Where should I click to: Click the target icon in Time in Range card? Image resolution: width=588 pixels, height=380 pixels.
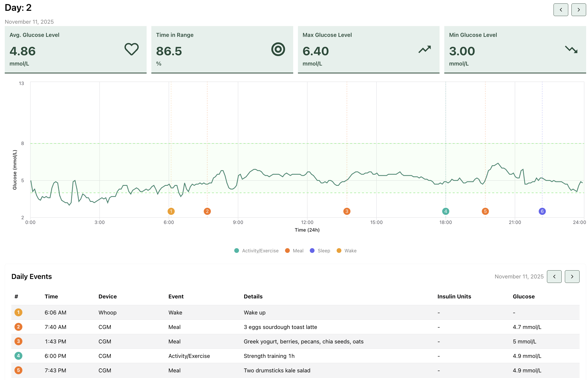point(278,49)
